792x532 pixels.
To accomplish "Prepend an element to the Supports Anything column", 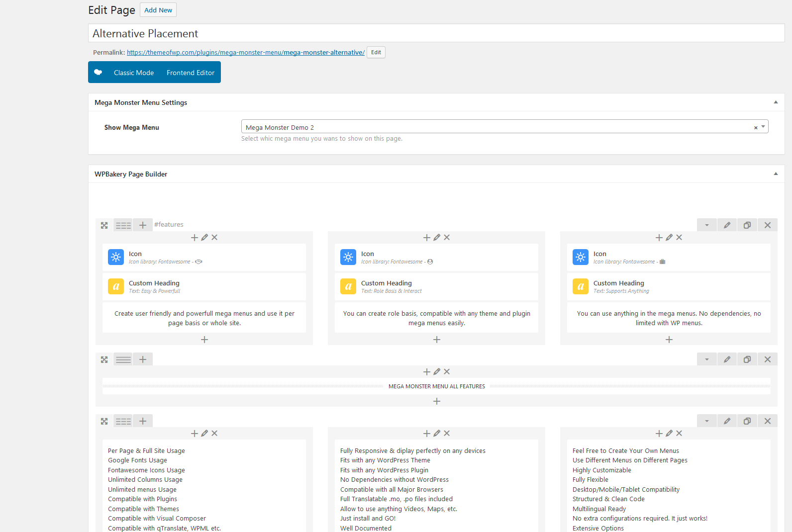I will pyautogui.click(x=659, y=238).
